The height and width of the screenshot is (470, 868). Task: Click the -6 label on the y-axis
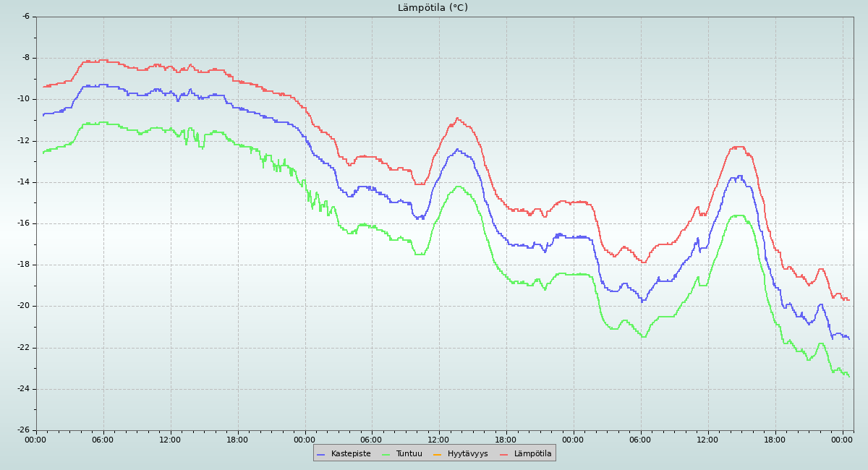coord(25,17)
